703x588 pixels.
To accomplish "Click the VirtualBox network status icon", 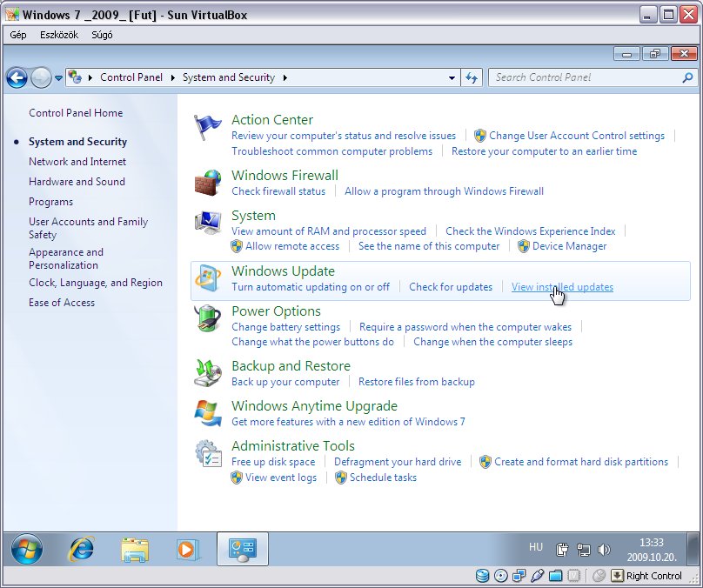I will point(519,576).
